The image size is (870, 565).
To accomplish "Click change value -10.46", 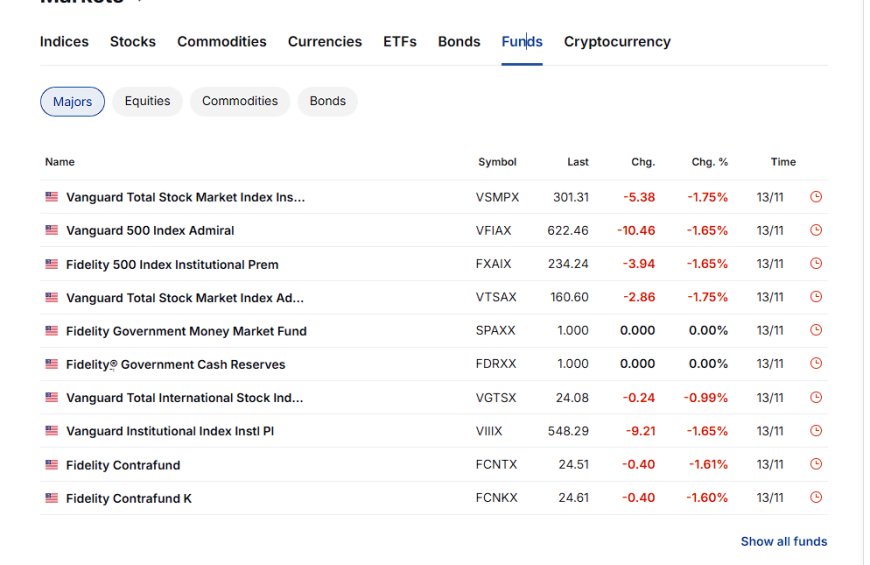I will point(636,230).
